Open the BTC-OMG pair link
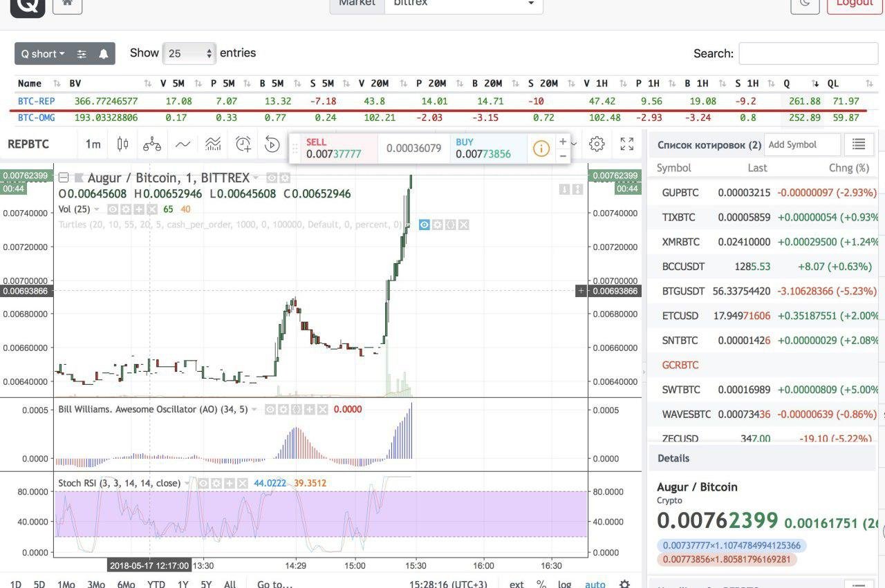 pos(36,117)
